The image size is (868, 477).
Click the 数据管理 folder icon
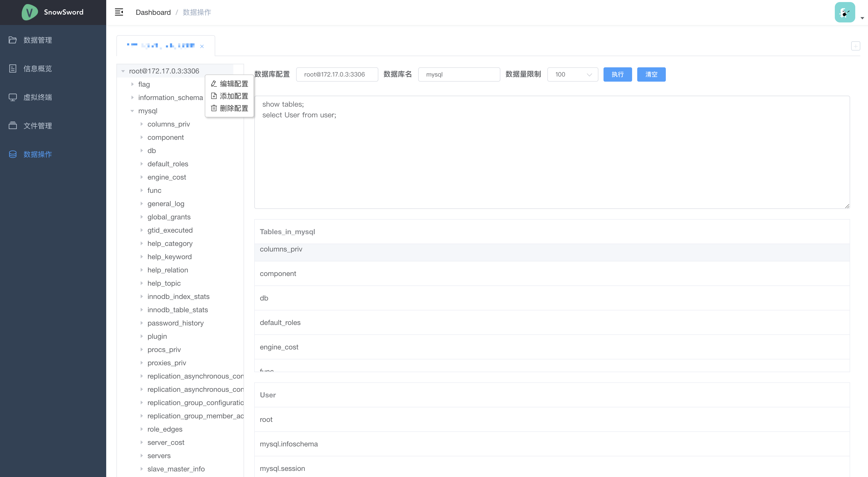tap(13, 40)
